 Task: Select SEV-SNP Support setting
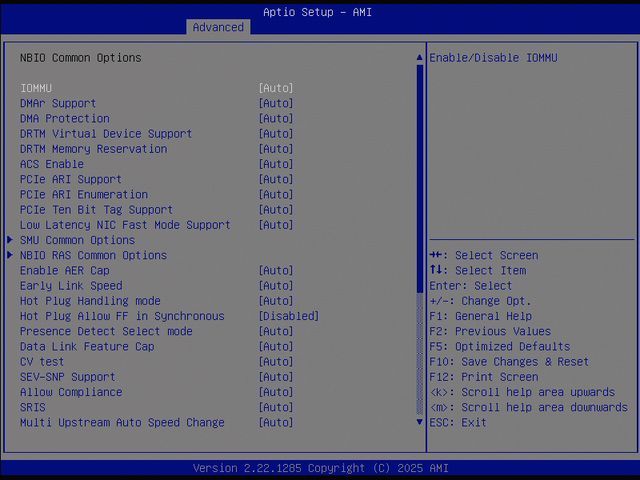pos(68,377)
